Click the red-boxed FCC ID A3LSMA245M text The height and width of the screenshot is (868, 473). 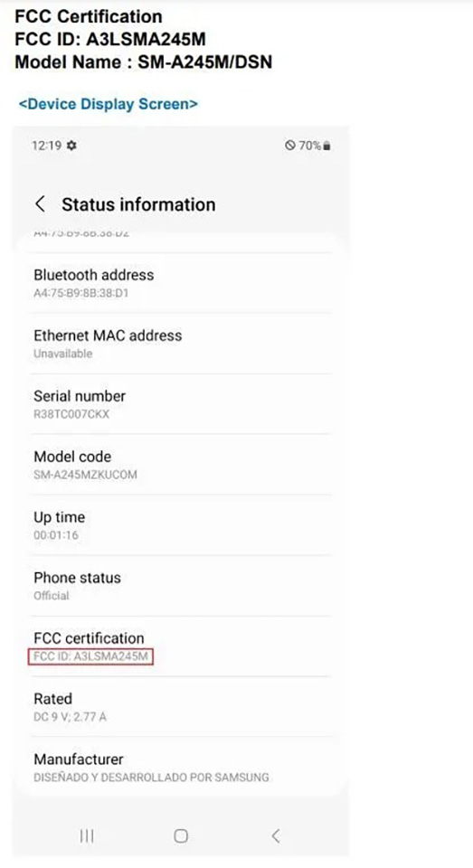pos(90,656)
